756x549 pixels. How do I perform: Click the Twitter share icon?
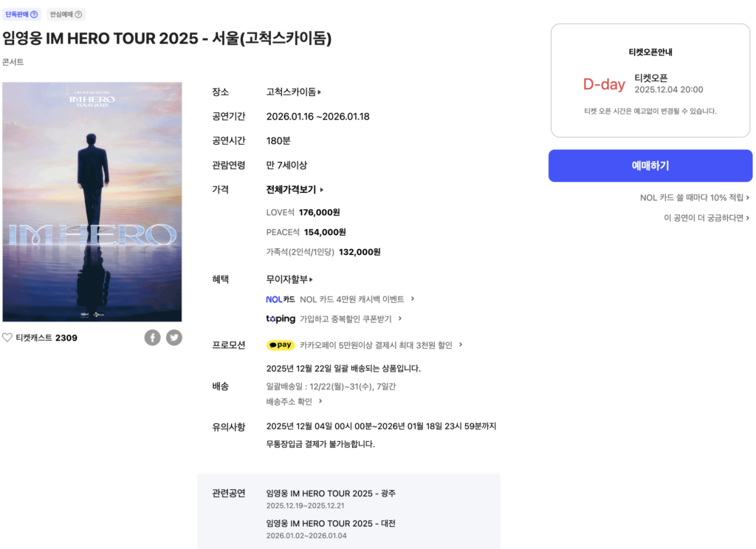pyautogui.click(x=173, y=338)
